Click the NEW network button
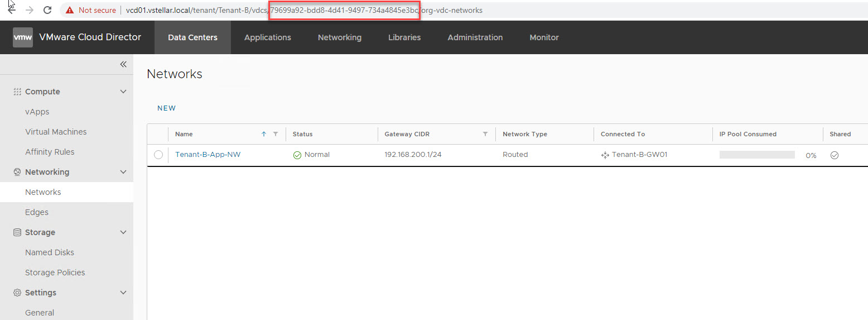This screenshot has height=320, width=868. (166, 108)
